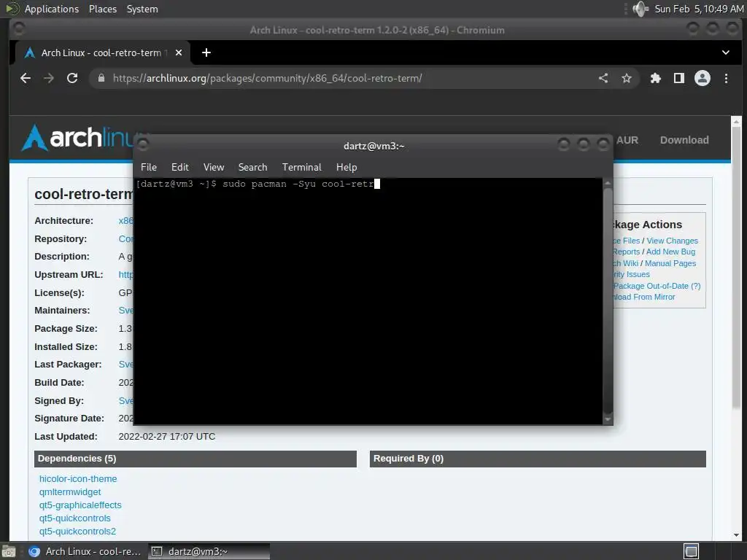Click the Required By (0) header
This screenshot has height=560, width=747.
(538, 459)
